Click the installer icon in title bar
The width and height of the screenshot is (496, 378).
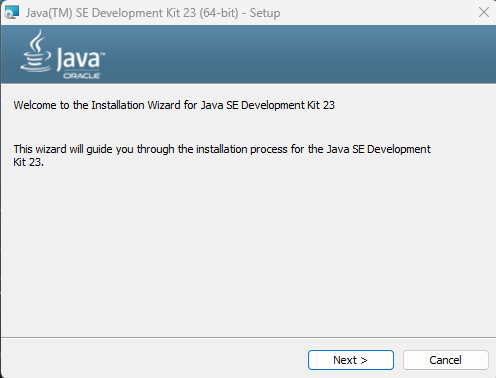12,13
